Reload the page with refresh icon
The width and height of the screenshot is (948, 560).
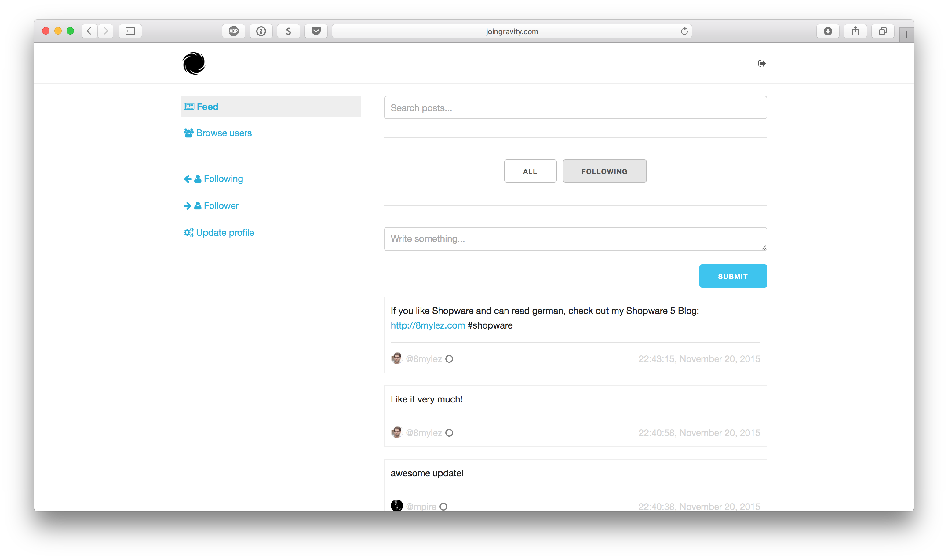(684, 31)
